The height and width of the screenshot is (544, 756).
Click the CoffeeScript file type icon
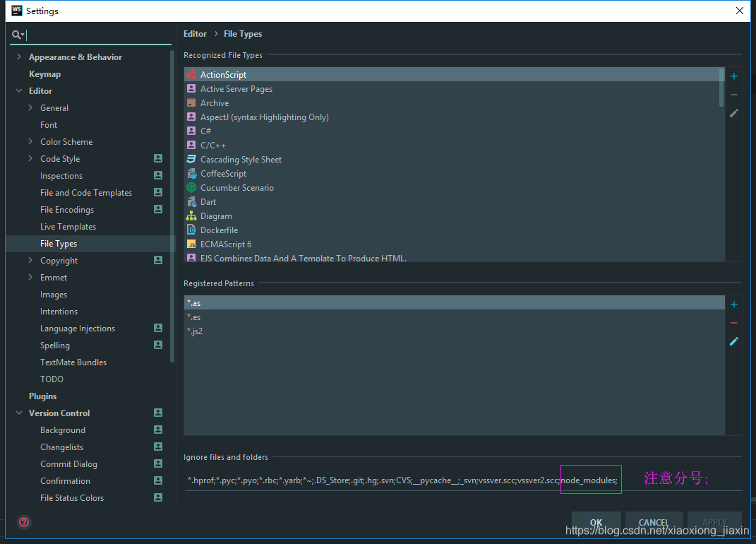(x=191, y=173)
